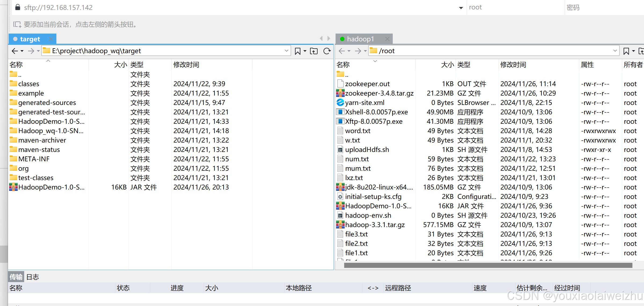Click the local pane refresh icon
This screenshot has height=306, width=644.
[327, 51]
